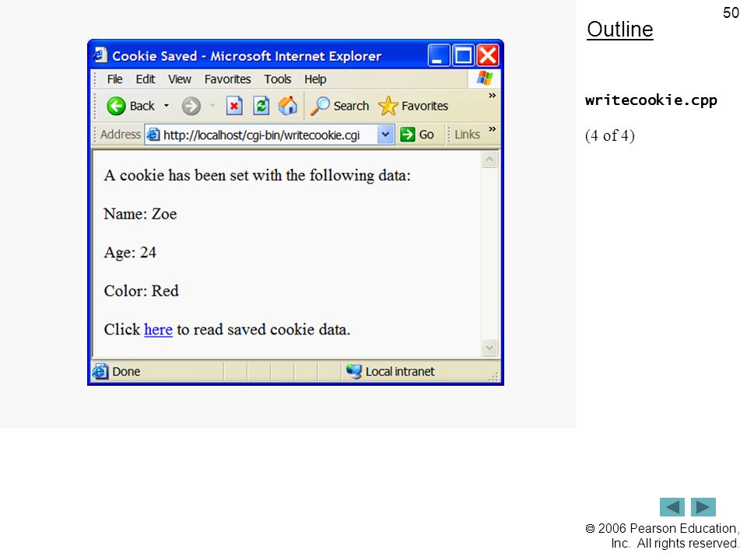Click the grey Forward arrow icon
Viewport: 747px width, 560px height.
[x=191, y=106]
